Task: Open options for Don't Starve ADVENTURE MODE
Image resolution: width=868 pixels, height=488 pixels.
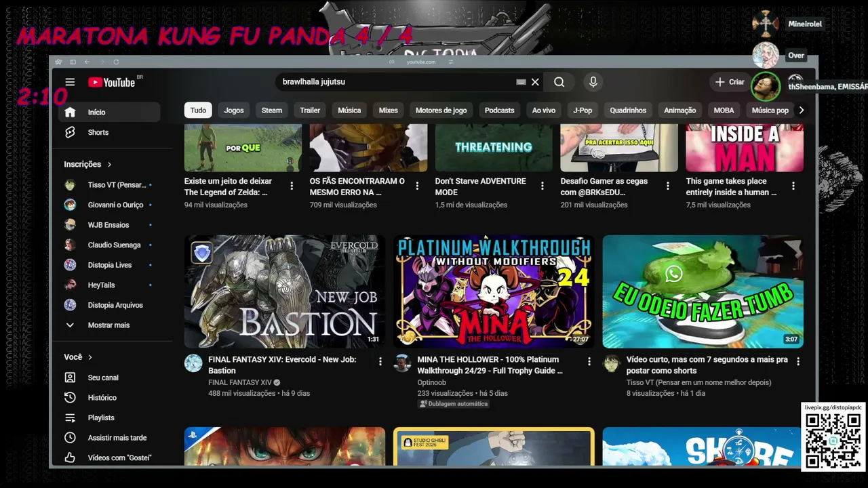Action: click(542, 186)
